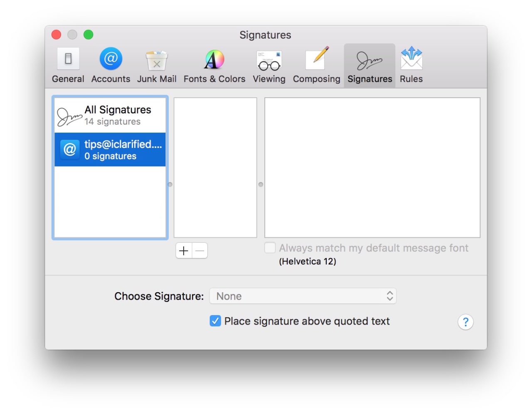Viewport: 532px width, 414px height.
Task: Open the Rules preferences pane
Action: point(411,65)
